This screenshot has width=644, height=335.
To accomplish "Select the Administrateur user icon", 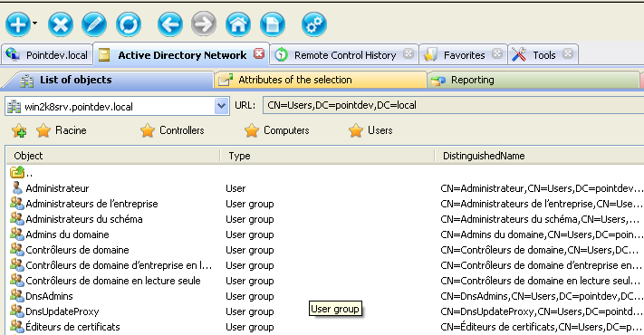I will click(17, 187).
